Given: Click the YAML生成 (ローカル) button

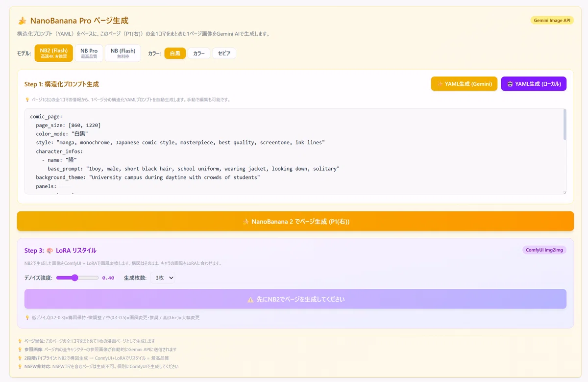Looking at the screenshot, I should 534,84.
